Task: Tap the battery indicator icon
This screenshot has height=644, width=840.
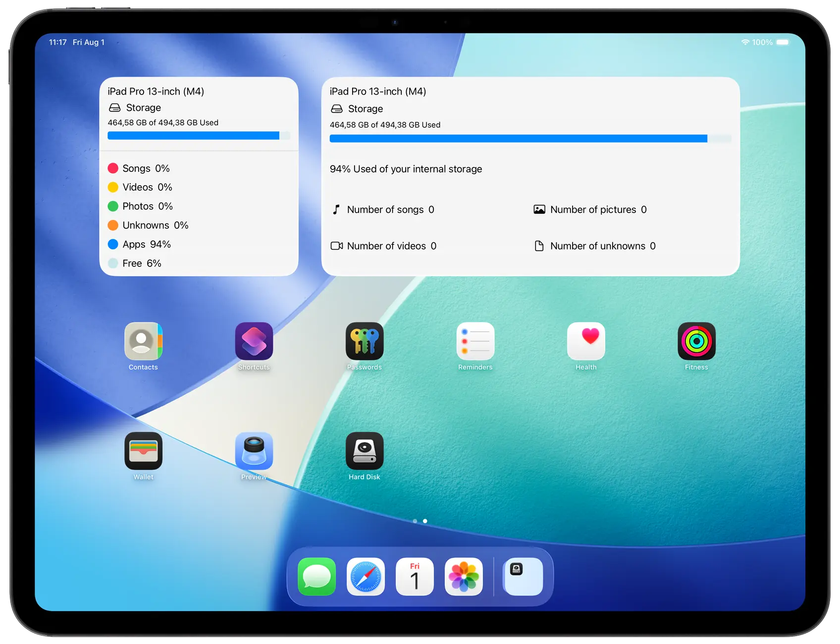Action: pos(783,43)
